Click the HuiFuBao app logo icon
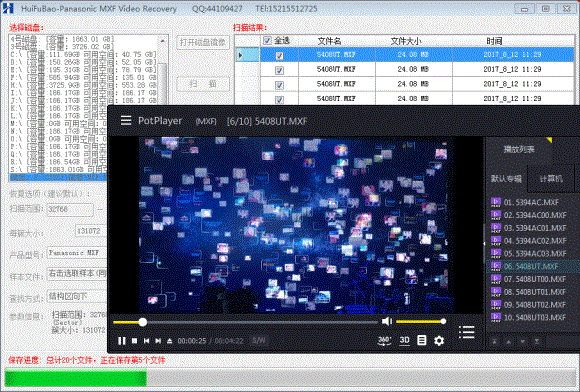580x392 pixels. (x=7, y=8)
